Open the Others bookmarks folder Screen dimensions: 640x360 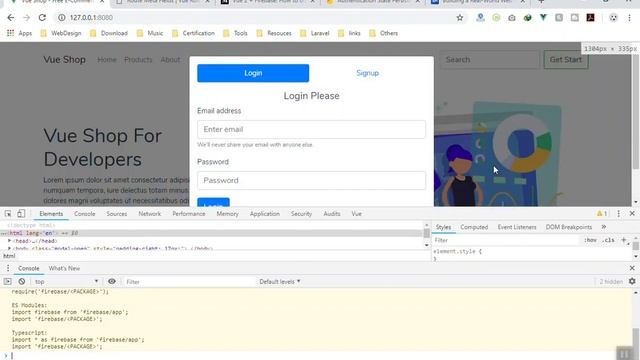tap(383, 33)
